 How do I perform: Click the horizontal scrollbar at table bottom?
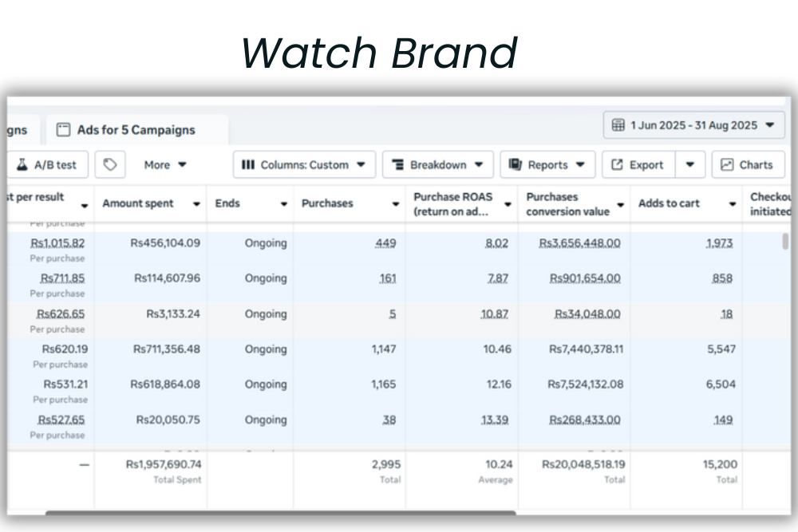point(279,513)
